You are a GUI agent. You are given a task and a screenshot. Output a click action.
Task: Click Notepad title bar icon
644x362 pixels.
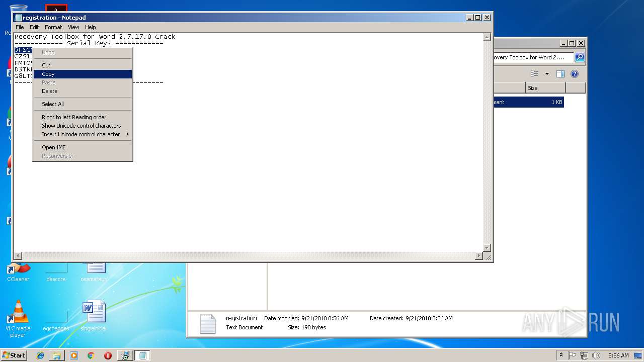18,18
